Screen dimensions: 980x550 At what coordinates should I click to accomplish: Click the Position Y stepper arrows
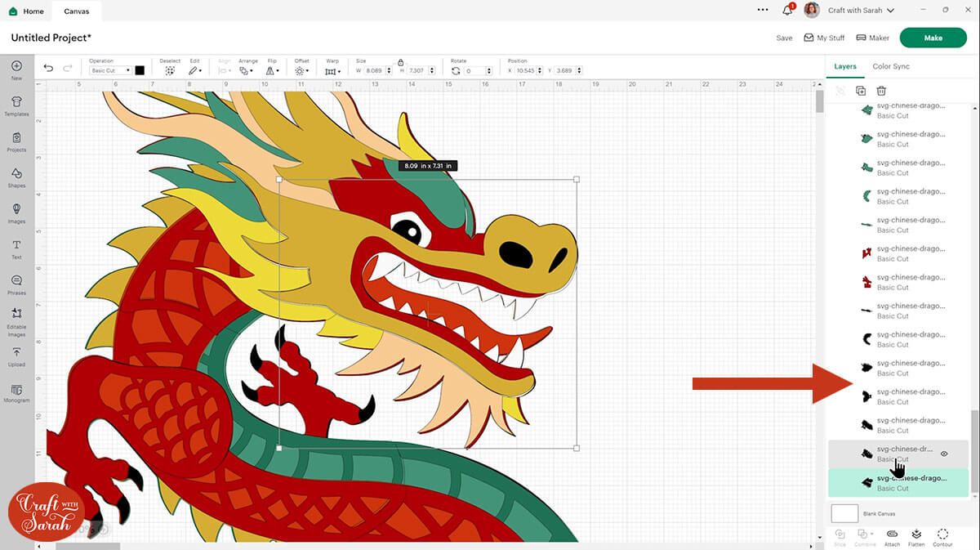[580, 71]
